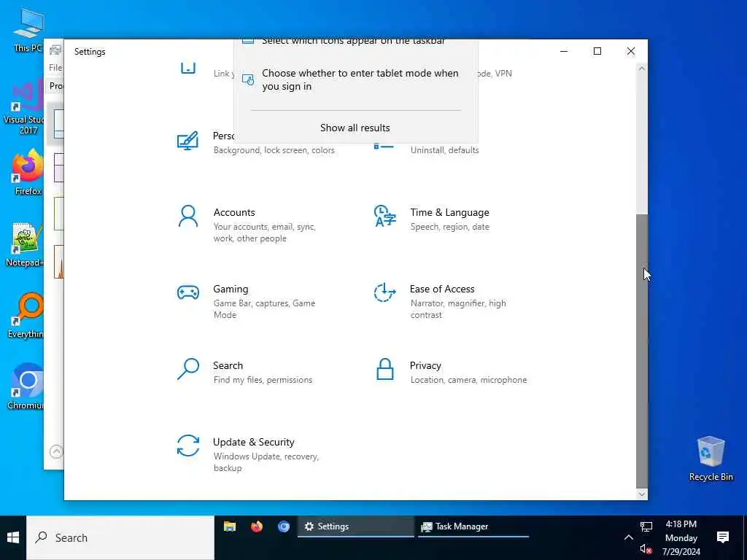Open the Everything search desktop shortcut

pyautogui.click(x=26, y=316)
